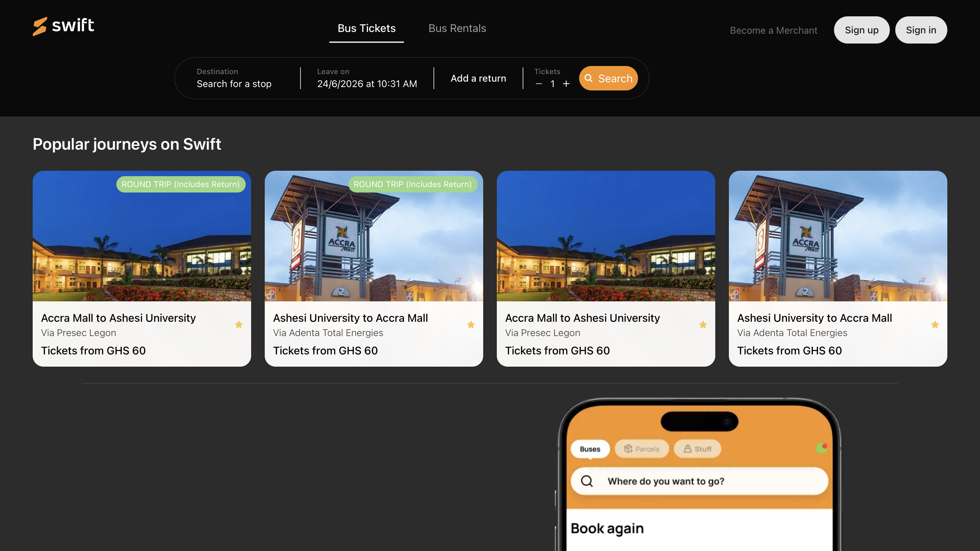Click ROUND TRIP badge on first card

pyautogui.click(x=181, y=184)
